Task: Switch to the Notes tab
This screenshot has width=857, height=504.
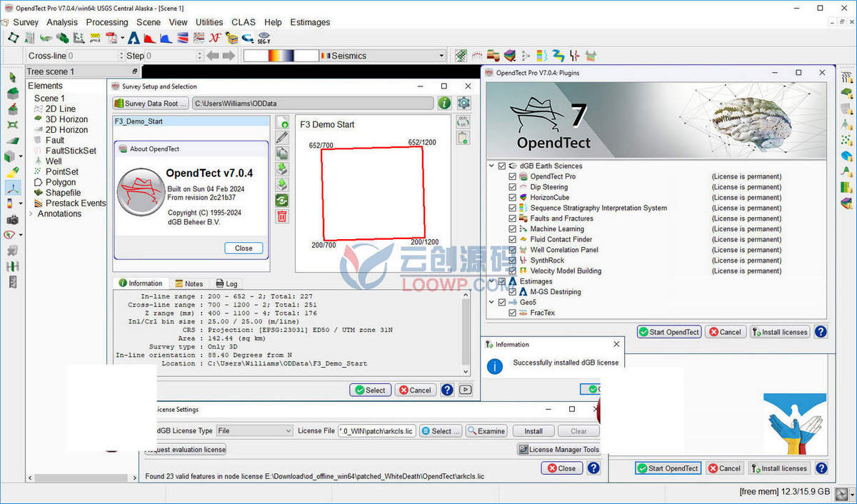Action: click(x=189, y=283)
